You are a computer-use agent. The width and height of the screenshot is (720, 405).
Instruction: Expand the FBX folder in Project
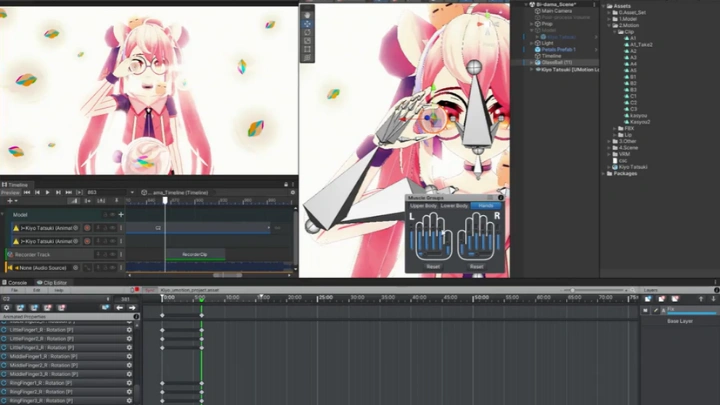pos(615,129)
